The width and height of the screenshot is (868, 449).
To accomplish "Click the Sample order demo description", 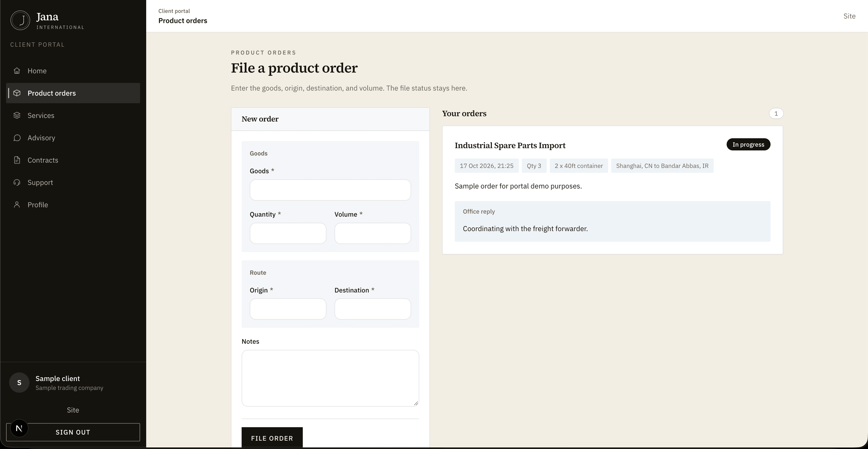I will tap(518, 186).
